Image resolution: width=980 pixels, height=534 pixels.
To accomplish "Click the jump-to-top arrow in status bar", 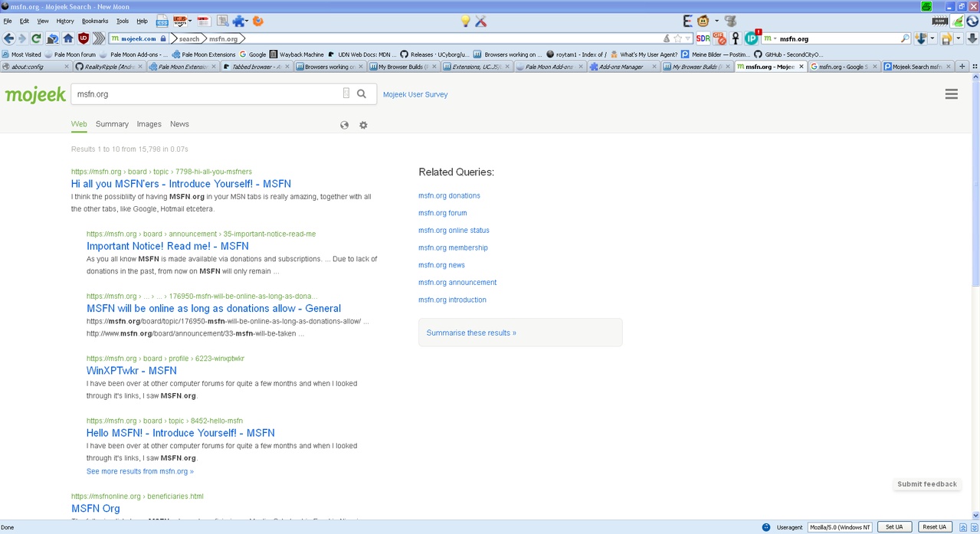I will [963, 527].
